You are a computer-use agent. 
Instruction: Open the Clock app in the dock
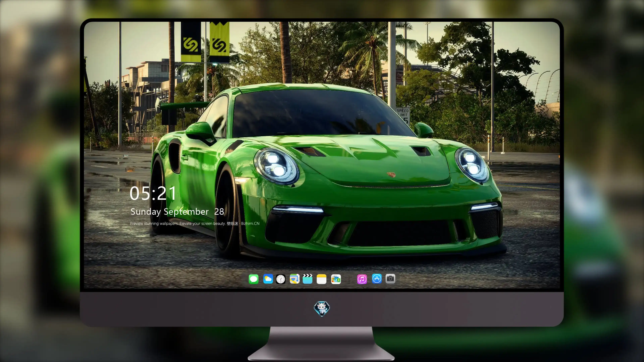pos(281,279)
